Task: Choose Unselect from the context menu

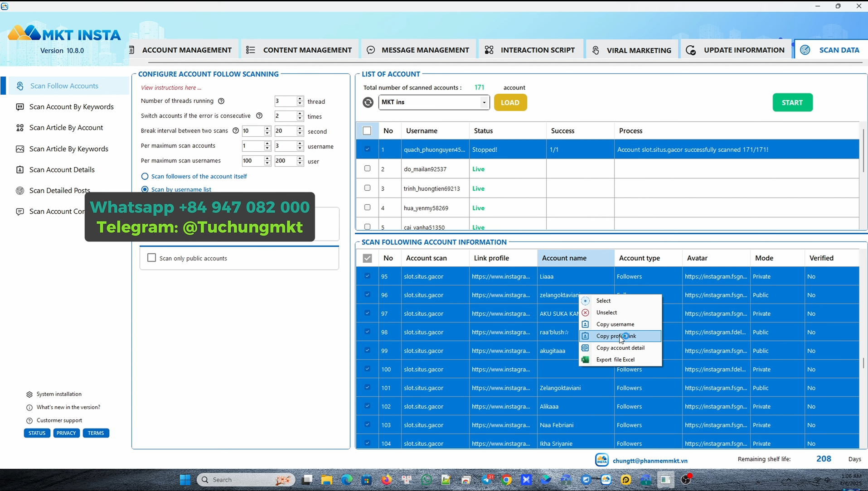Action: click(x=620, y=313)
